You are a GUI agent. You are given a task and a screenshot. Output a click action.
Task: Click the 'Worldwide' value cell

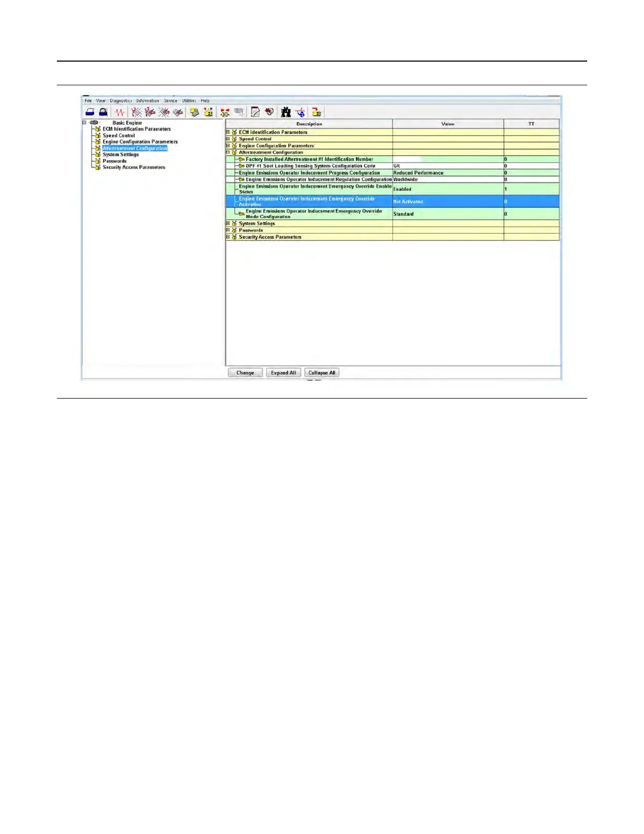[448, 180]
